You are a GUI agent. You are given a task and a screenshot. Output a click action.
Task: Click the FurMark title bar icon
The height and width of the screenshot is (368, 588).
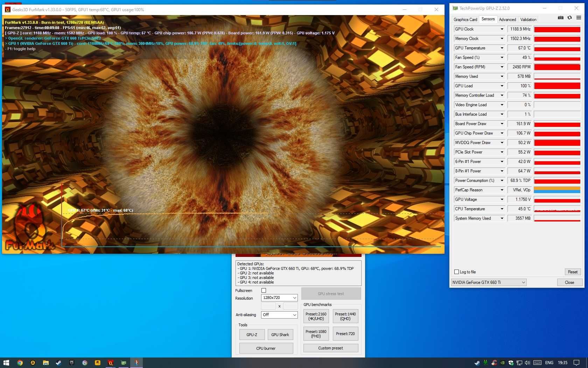click(x=8, y=9)
